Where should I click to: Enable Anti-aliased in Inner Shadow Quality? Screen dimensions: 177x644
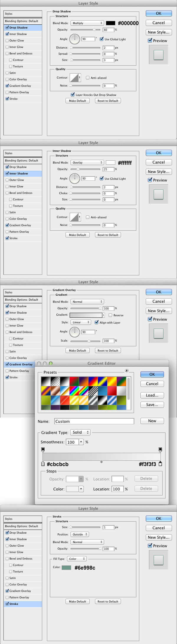88,217
